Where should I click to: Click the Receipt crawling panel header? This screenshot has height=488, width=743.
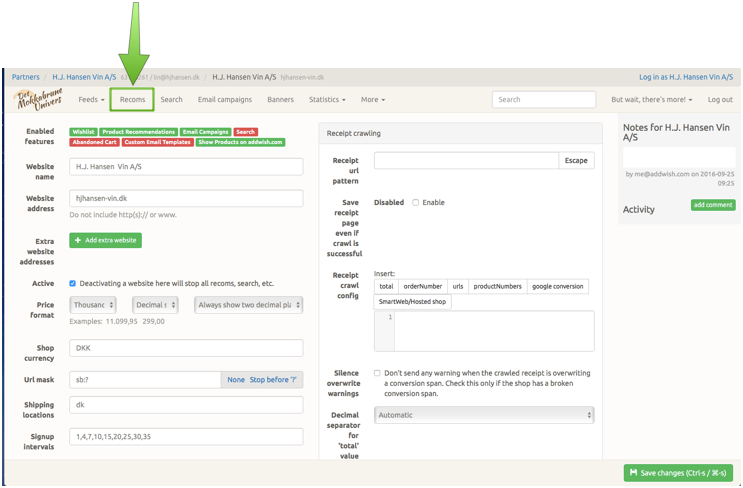click(x=461, y=134)
